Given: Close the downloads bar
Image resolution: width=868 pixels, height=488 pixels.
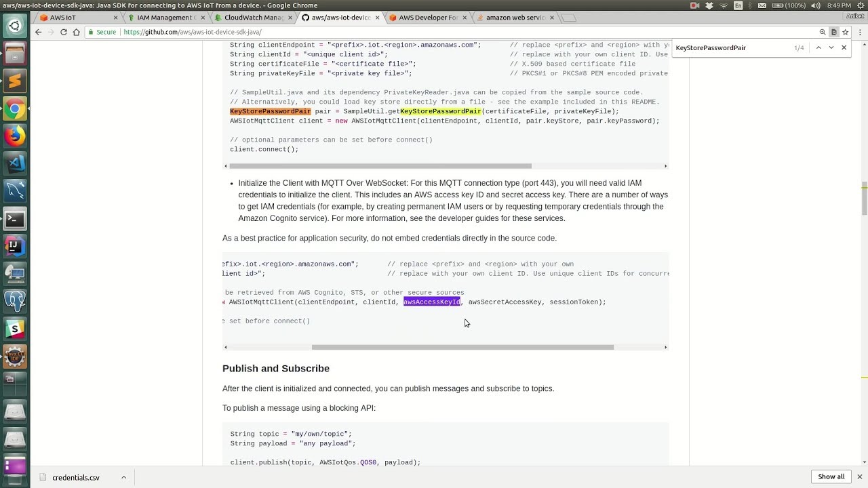Looking at the screenshot, I should 860,476.
